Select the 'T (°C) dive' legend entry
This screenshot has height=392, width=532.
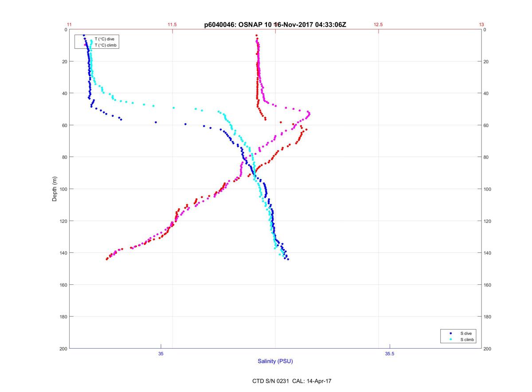(105, 39)
